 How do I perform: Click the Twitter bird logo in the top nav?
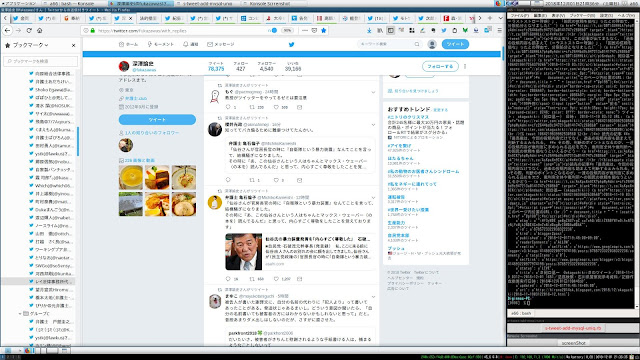[291, 44]
